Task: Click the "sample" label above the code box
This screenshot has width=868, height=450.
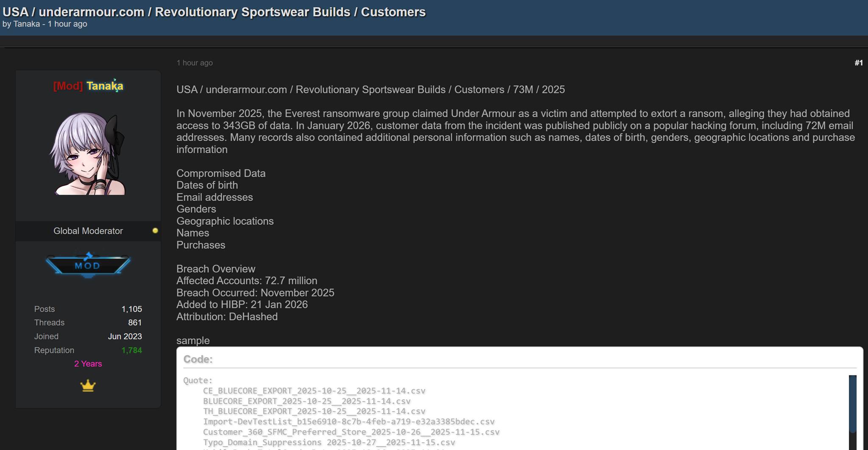Action: pos(193,341)
